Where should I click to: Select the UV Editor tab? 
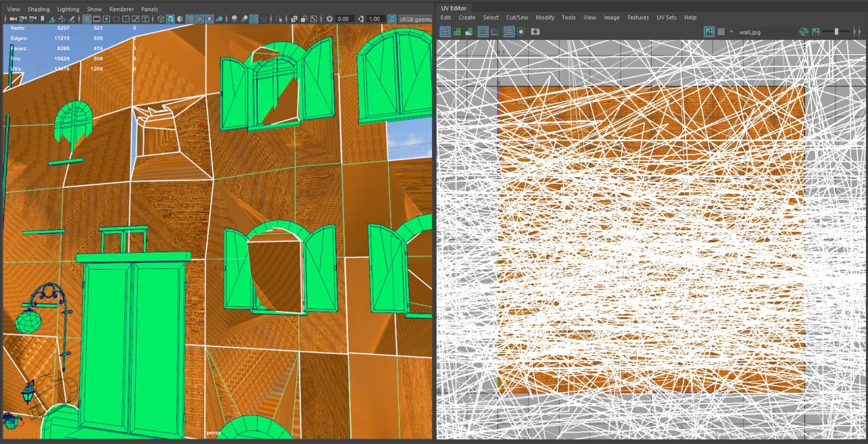[454, 7]
